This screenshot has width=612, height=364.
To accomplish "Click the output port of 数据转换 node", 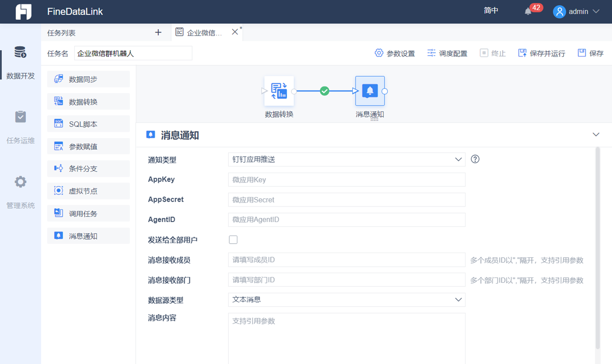I will [294, 91].
